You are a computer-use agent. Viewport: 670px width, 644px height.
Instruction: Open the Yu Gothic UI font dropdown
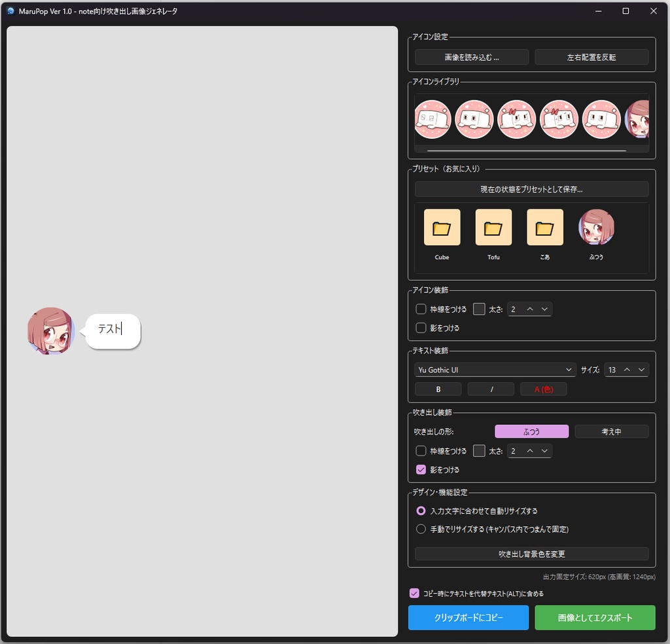click(495, 369)
